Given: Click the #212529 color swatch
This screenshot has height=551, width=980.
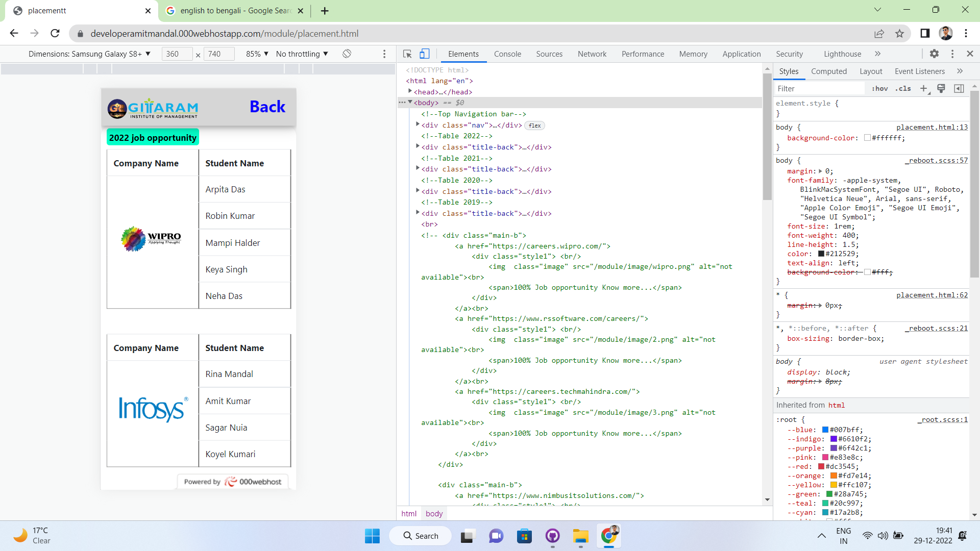Looking at the screenshot, I should click(821, 254).
